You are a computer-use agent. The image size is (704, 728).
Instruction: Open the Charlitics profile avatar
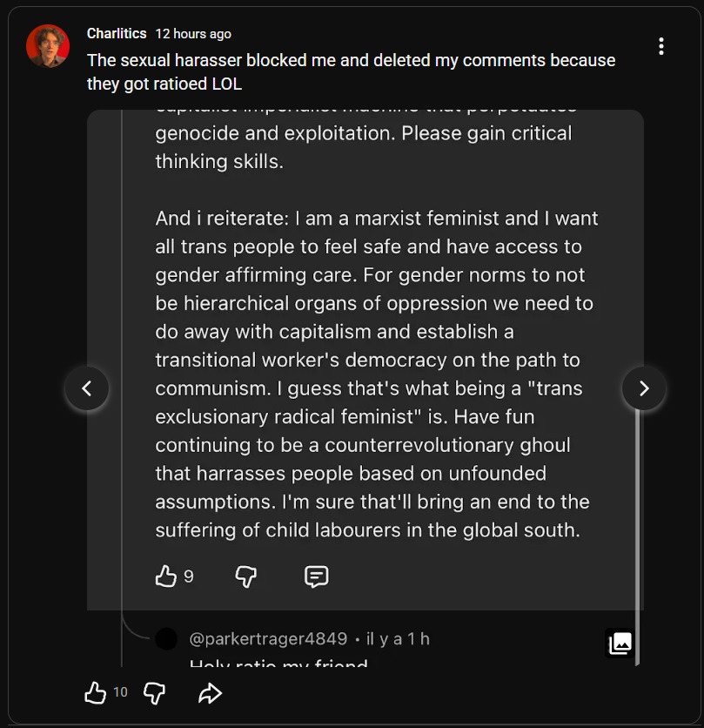(48, 46)
